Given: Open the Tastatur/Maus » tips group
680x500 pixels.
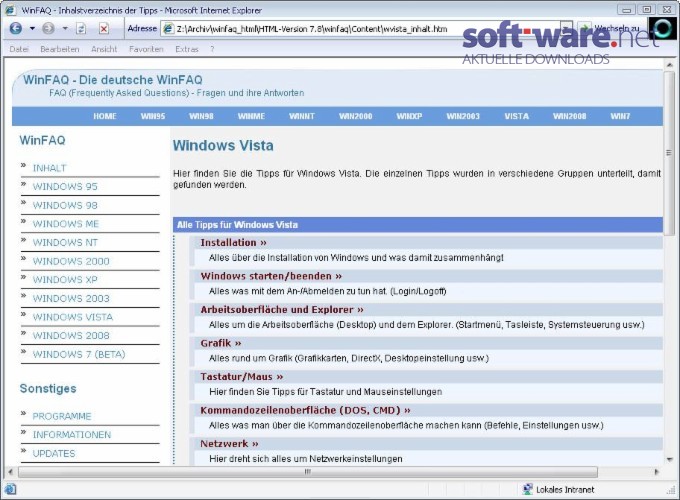Looking at the screenshot, I should [242, 377].
